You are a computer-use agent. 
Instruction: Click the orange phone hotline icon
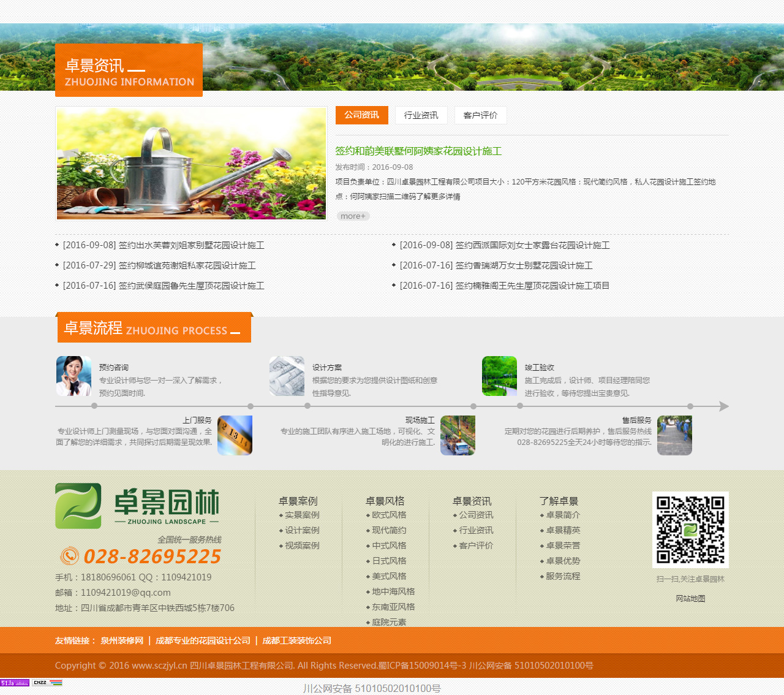(x=69, y=556)
